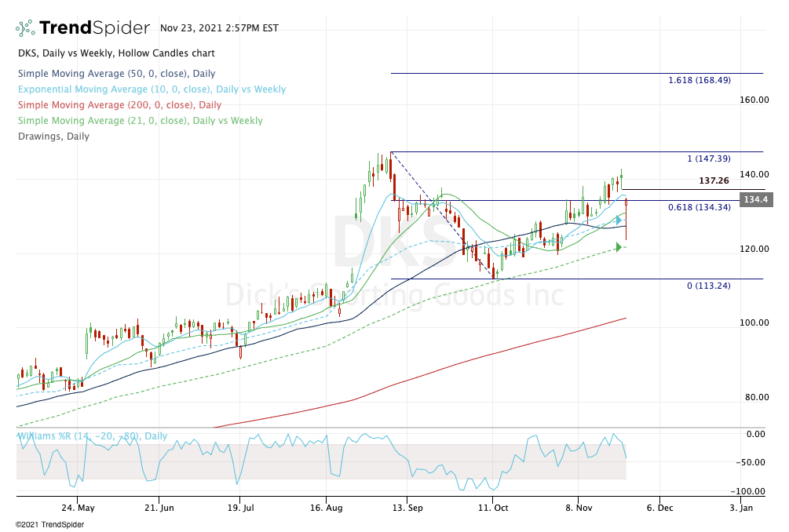This screenshot has height=532, width=789.
Task: Click the Fibonacci label '1 (147.39)'
Action: [709, 159]
